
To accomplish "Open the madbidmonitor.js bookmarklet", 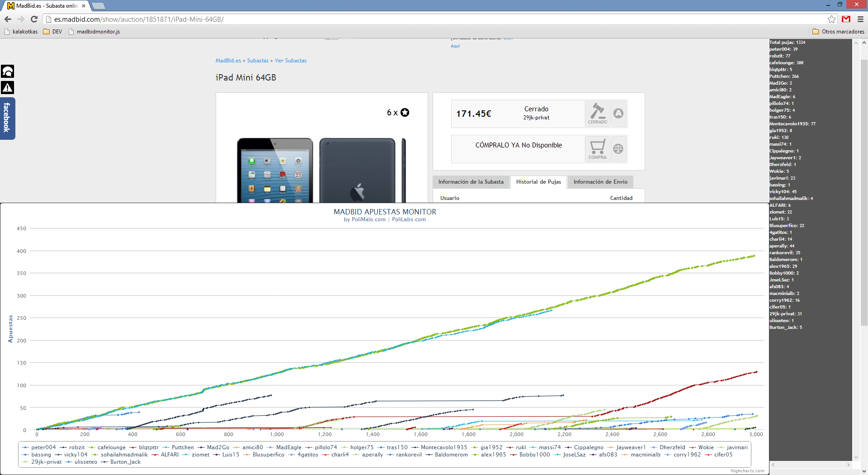I will click(x=94, y=32).
